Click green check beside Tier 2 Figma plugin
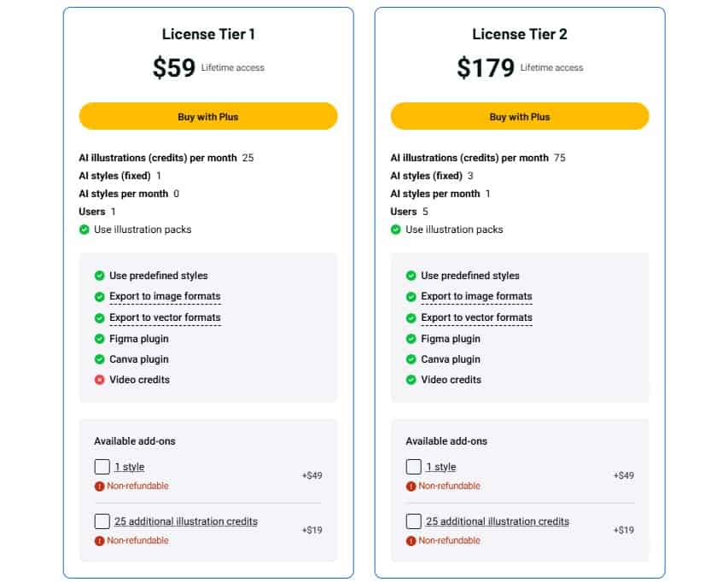Image resolution: width=728 pixels, height=582 pixels. pos(411,339)
